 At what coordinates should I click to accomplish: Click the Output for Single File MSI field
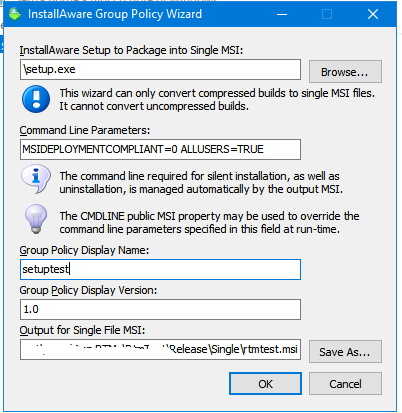click(160, 349)
